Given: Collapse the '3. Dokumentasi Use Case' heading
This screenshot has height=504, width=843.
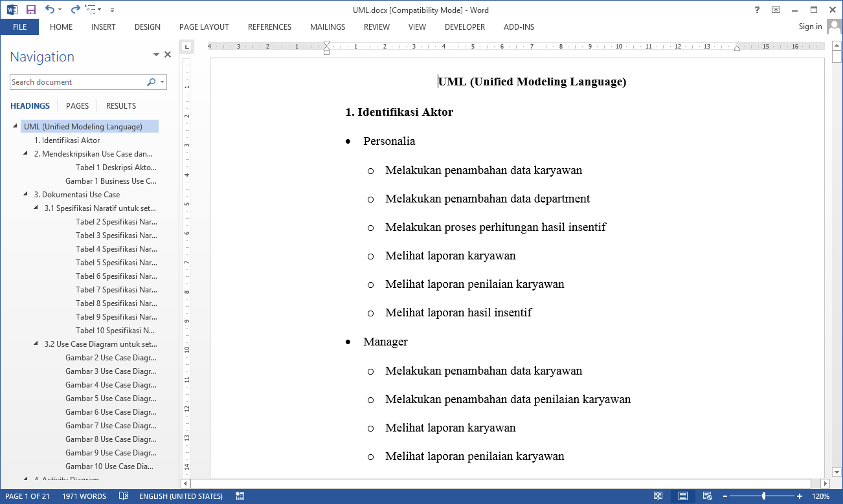Looking at the screenshot, I should 26,194.
